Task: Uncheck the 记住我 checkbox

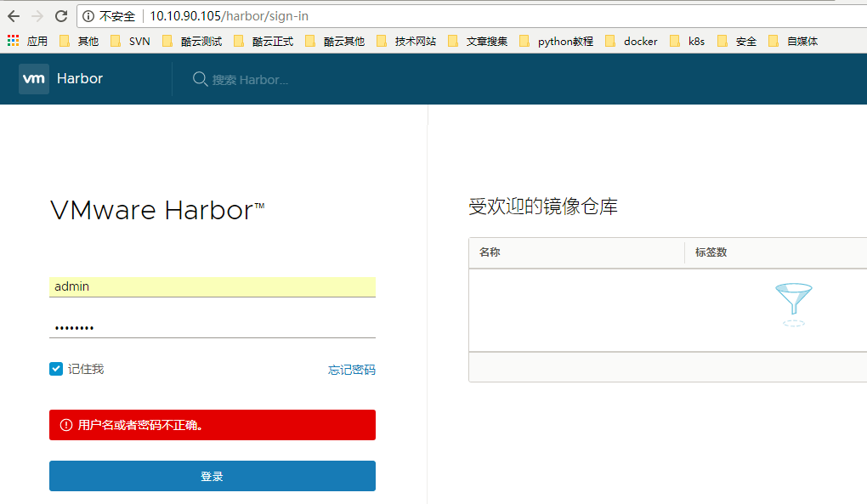Action: [x=56, y=369]
